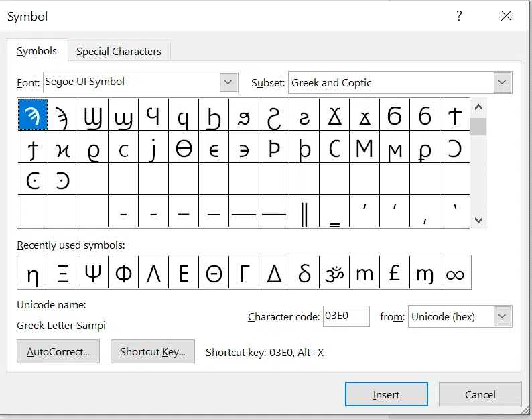This screenshot has height=419, width=532.
Task: Pick the recently used ɱ symbol
Action: click(x=424, y=272)
